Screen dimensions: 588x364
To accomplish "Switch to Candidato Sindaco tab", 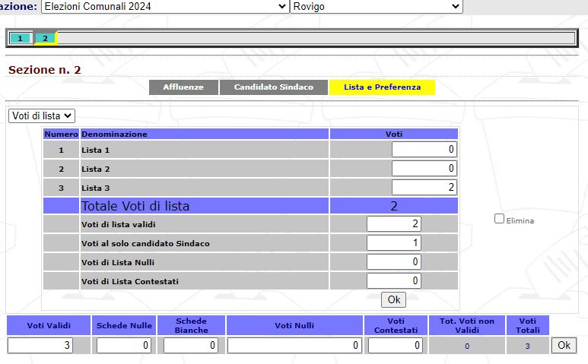I will (x=273, y=87).
